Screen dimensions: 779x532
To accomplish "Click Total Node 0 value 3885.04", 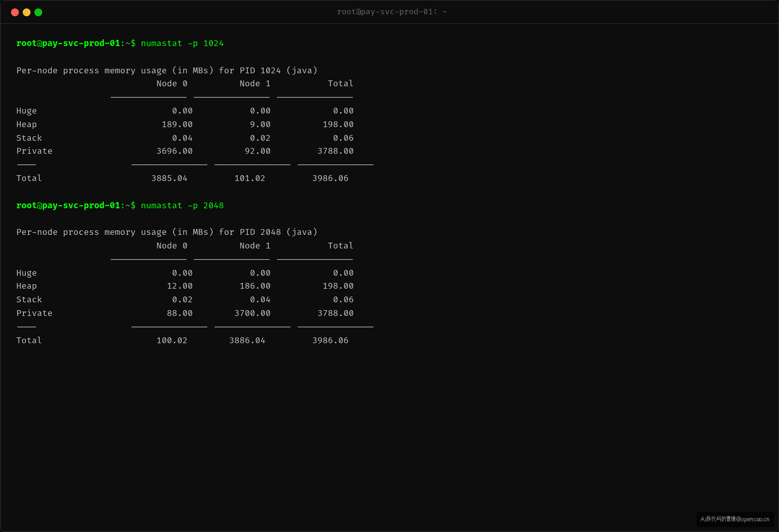I will [169, 178].
